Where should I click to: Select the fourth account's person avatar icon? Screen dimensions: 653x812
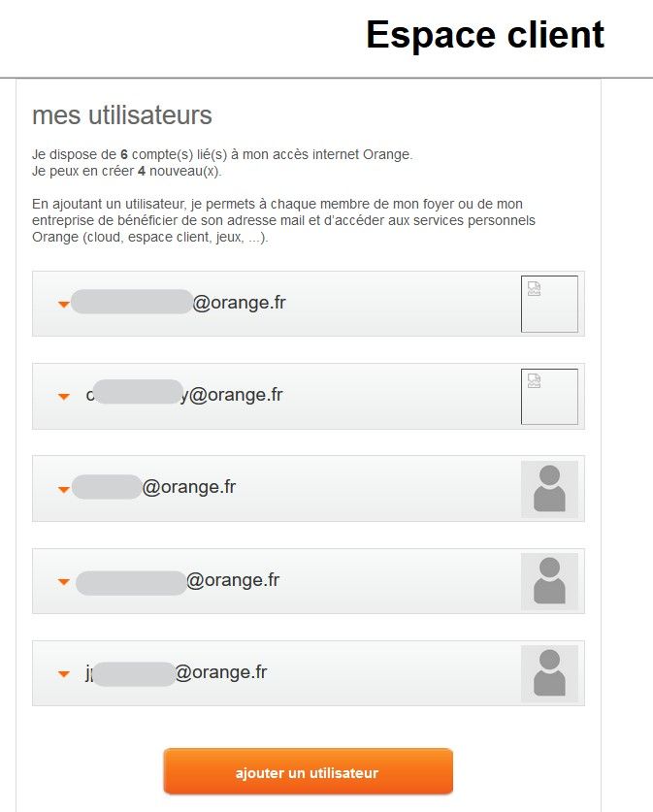pos(549,581)
